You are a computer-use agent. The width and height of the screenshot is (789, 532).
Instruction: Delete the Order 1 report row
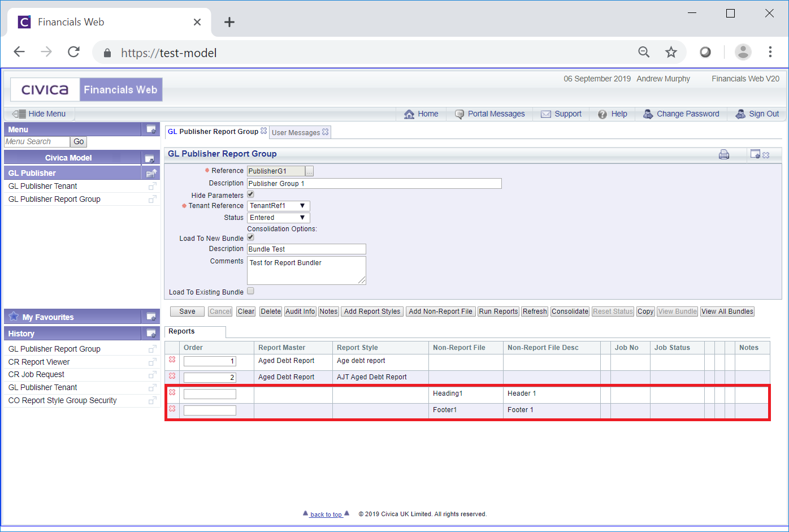coord(172,360)
